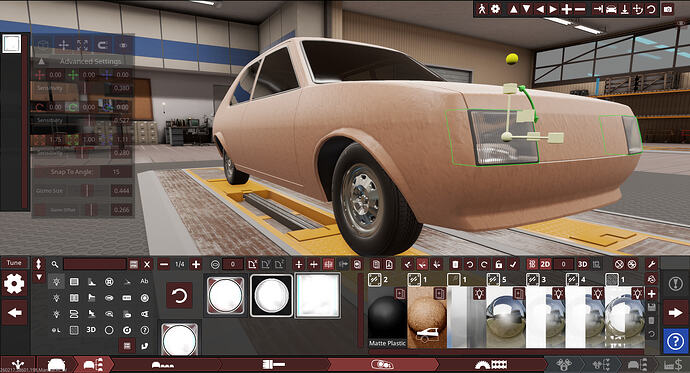
Task: Collapse the Advanced Settings panel
Action: [x=41, y=61]
